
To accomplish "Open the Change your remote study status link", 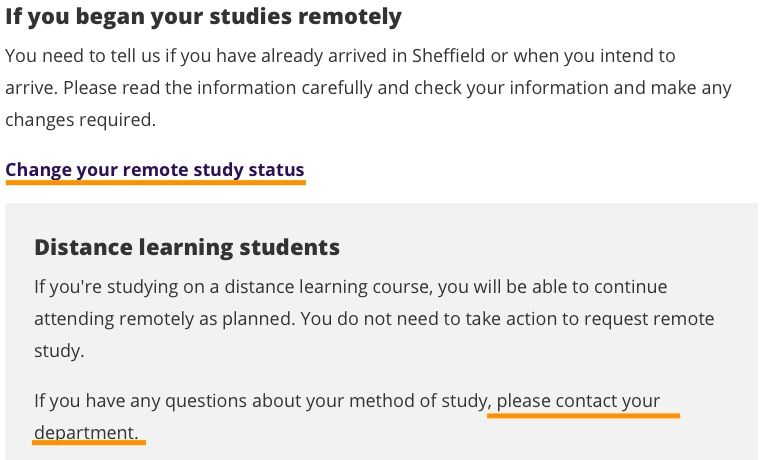I will (x=155, y=170).
